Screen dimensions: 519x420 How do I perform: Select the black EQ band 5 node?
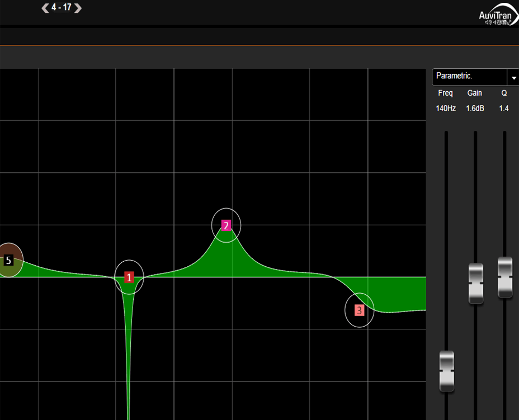[8, 260]
